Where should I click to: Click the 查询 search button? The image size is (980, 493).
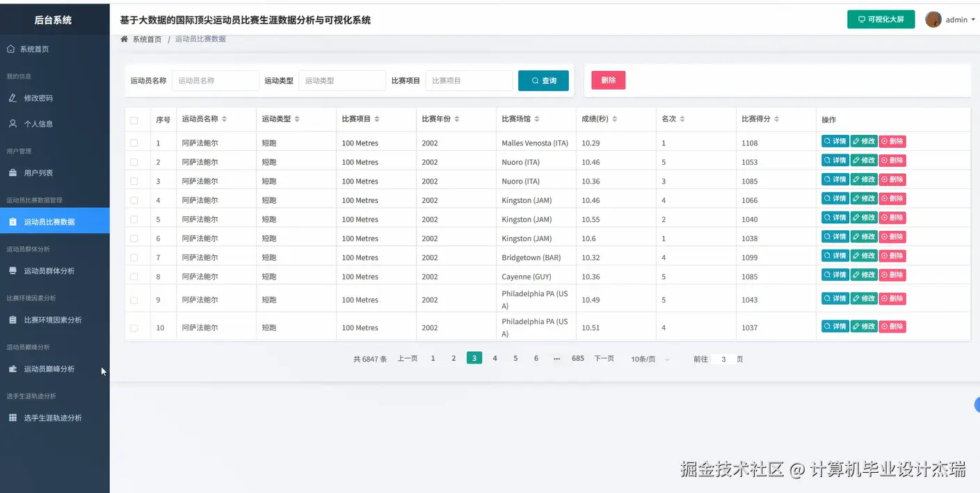click(x=543, y=81)
